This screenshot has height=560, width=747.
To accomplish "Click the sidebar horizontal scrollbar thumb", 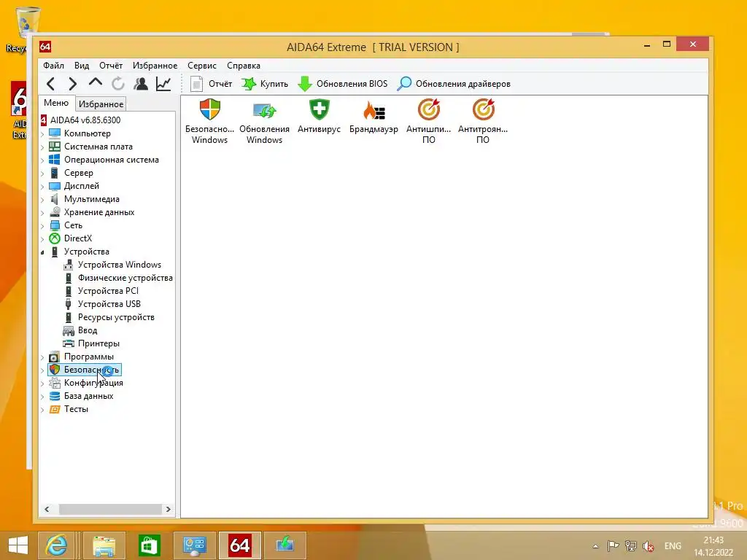I will click(x=110, y=509).
